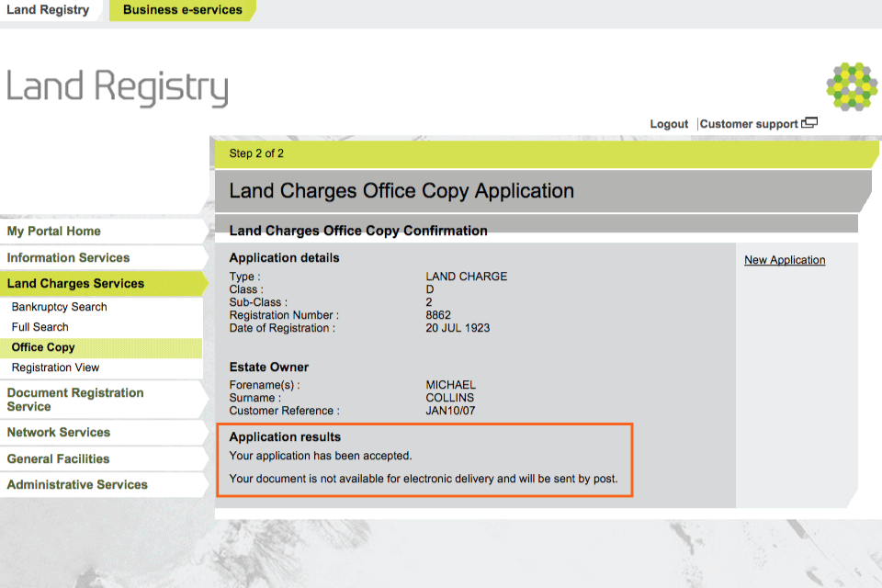Click 'Your application has been accepted' message
The image size is (882, 588).
click(x=321, y=456)
